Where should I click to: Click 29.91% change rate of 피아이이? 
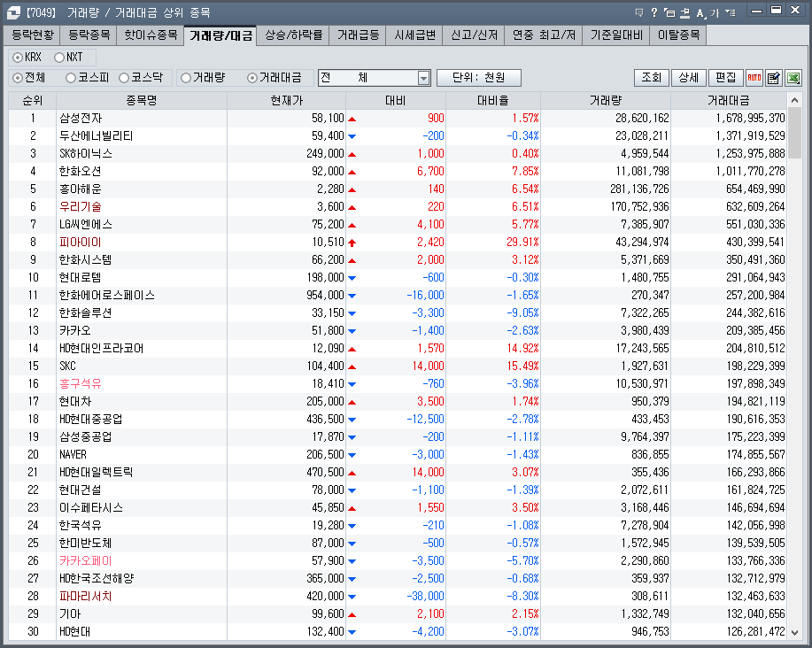coord(522,243)
